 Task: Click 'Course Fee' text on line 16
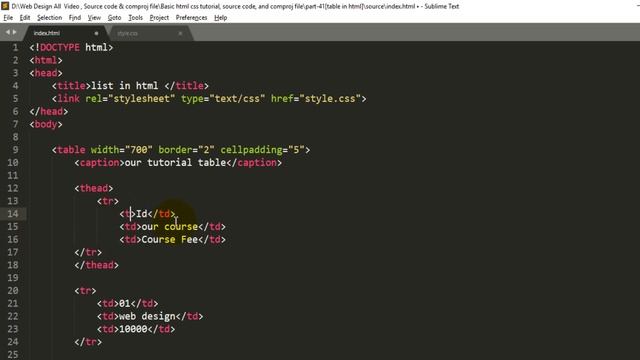point(169,239)
